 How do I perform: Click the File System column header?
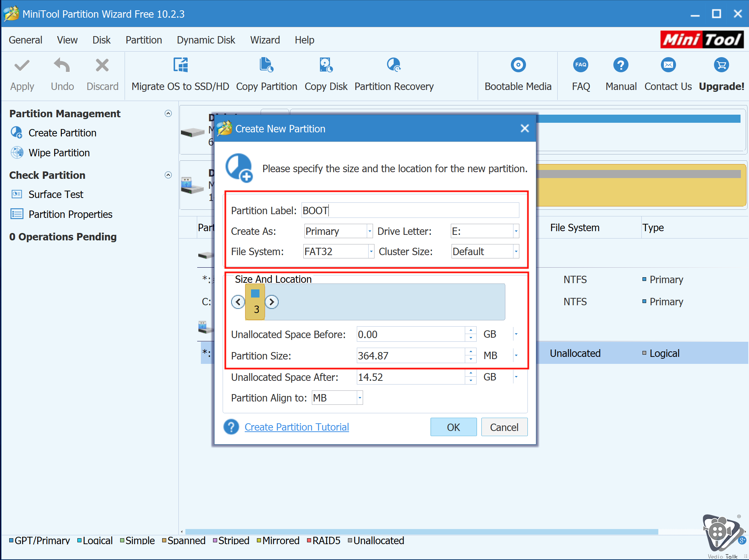(575, 227)
